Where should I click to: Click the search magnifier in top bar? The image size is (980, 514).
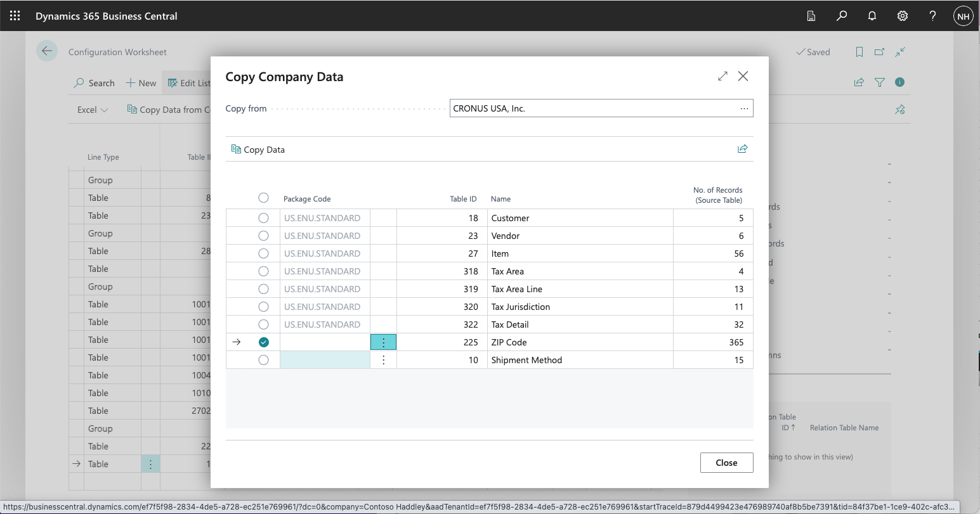(x=842, y=16)
